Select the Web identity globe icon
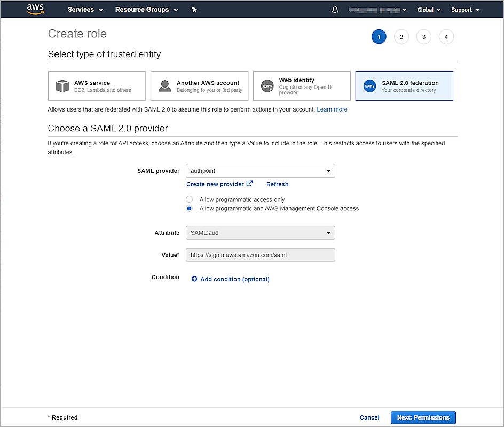504x427 pixels. (x=267, y=86)
